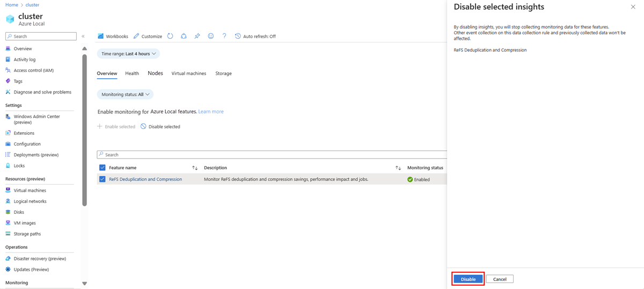Switch to the Nodes tab
Image resolution: width=644 pixels, height=289 pixels.
click(155, 74)
